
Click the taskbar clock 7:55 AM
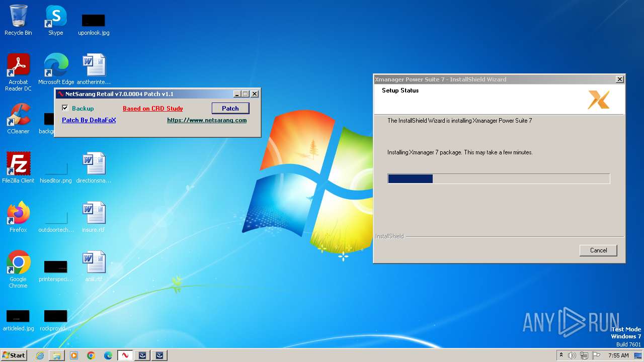[618, 355]
